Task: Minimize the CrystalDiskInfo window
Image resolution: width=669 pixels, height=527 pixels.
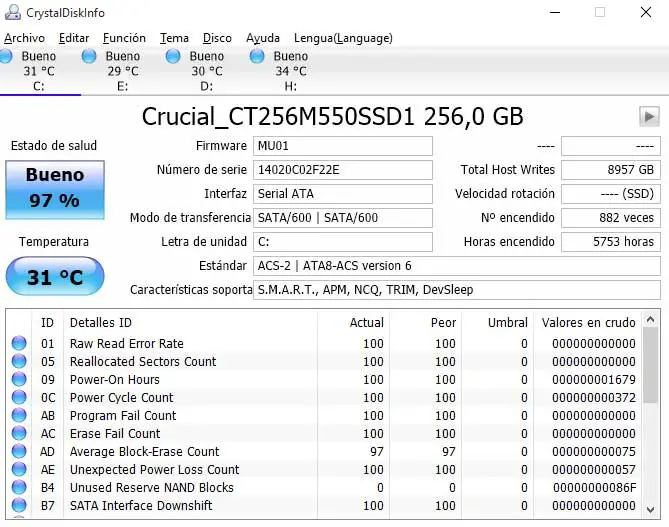Action: (555, 12)
